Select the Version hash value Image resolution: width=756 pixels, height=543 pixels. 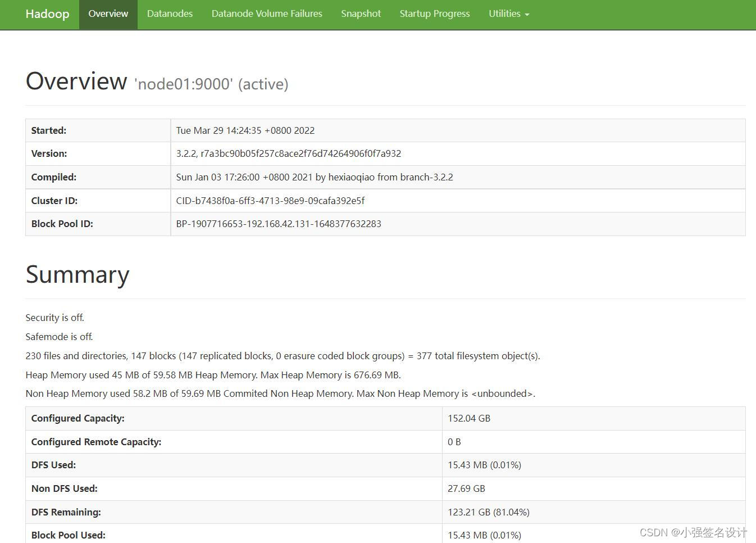click(289, 153)
